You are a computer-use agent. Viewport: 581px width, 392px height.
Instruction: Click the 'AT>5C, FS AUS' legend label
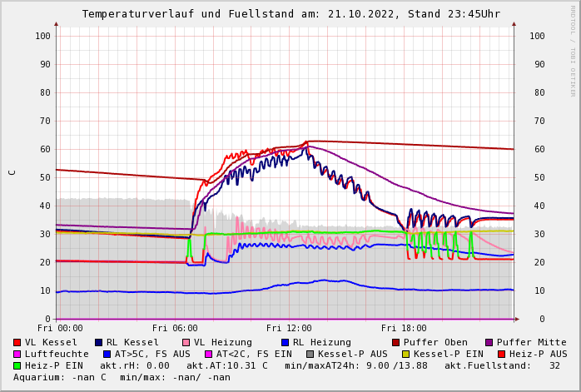point(152,354)
